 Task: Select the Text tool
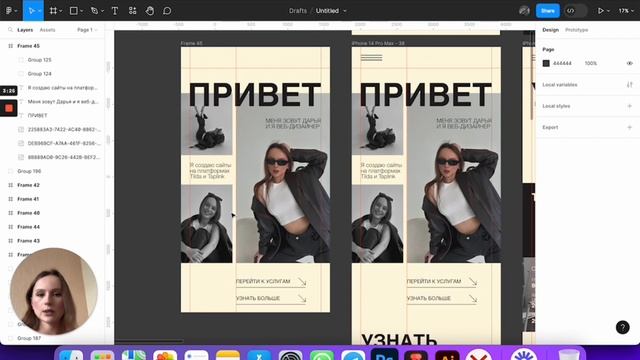[x=115, y=11]
